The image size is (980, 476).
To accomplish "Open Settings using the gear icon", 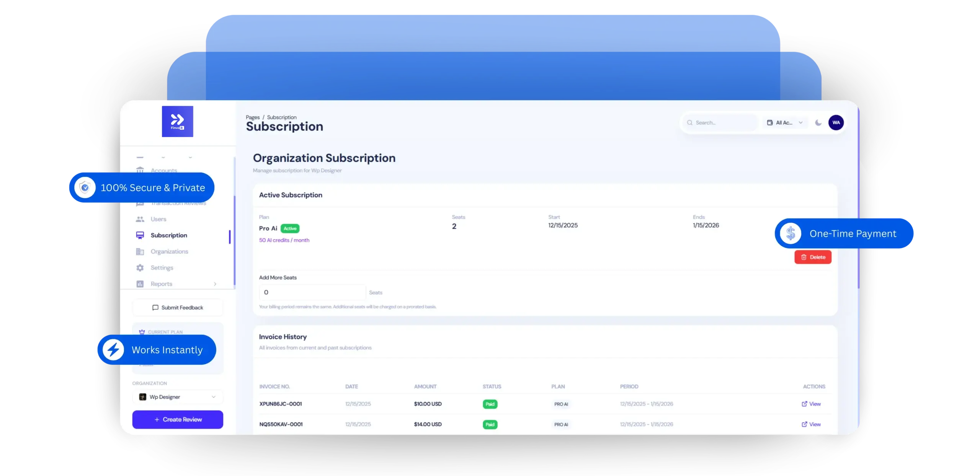I will click(140, 267).
